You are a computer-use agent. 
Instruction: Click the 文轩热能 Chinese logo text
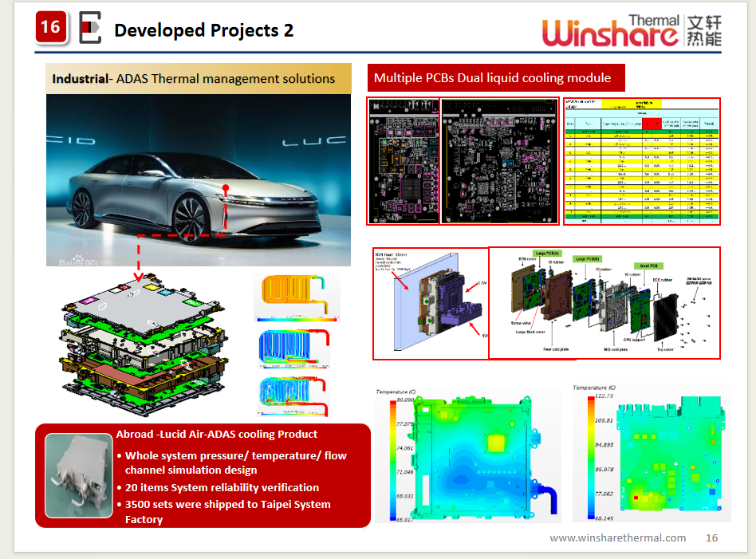[704, 30]
